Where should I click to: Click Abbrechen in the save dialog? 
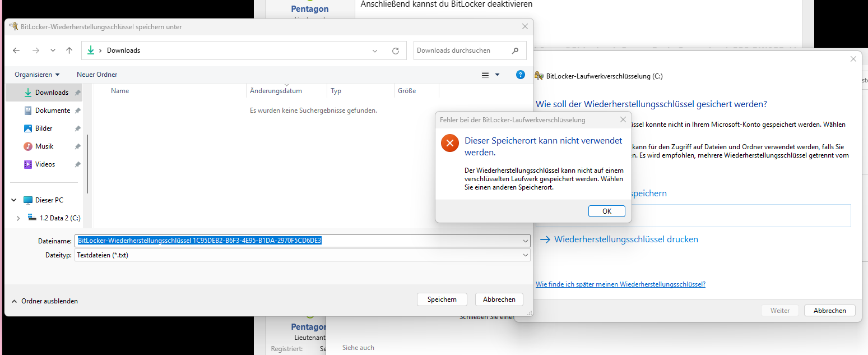499,299
